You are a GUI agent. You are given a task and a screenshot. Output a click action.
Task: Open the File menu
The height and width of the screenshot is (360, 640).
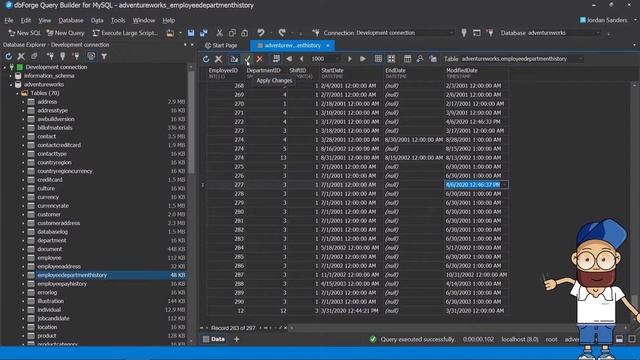pos(9,20)
